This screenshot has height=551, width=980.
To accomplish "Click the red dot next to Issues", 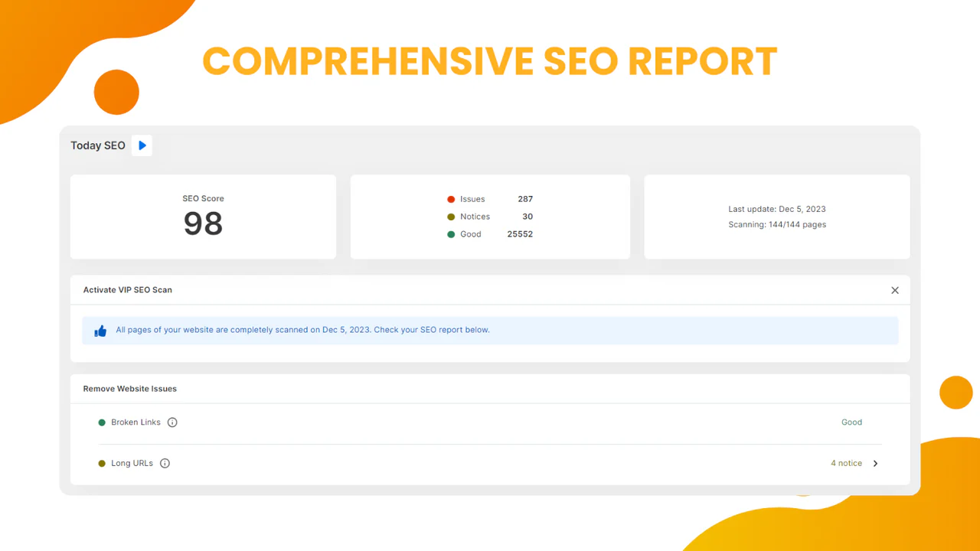I will (451, 199).
